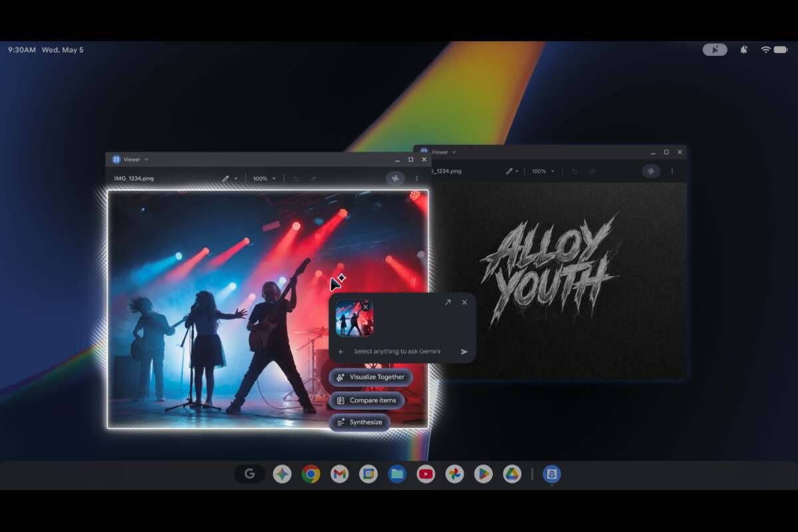
Task: Click the notifications bell in status area
Action: 743,49
